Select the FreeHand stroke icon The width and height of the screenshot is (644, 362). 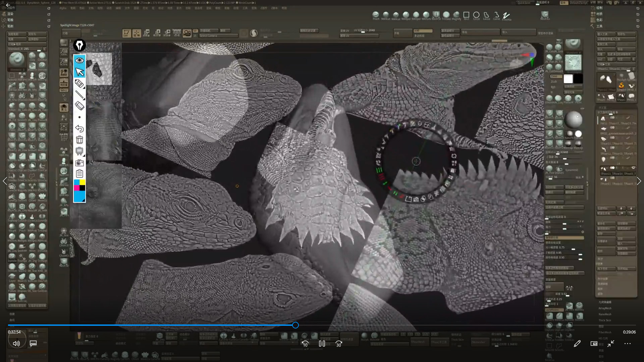[506, 16]
